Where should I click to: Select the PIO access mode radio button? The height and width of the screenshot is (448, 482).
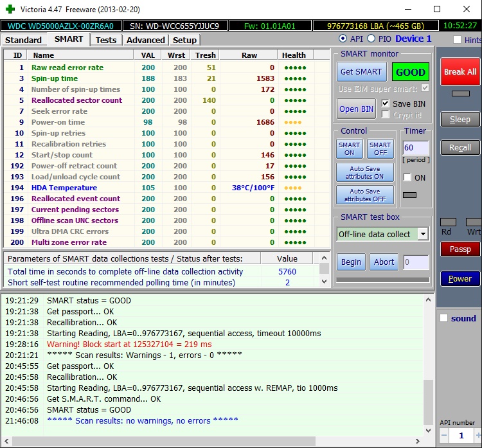click(371, 39)
